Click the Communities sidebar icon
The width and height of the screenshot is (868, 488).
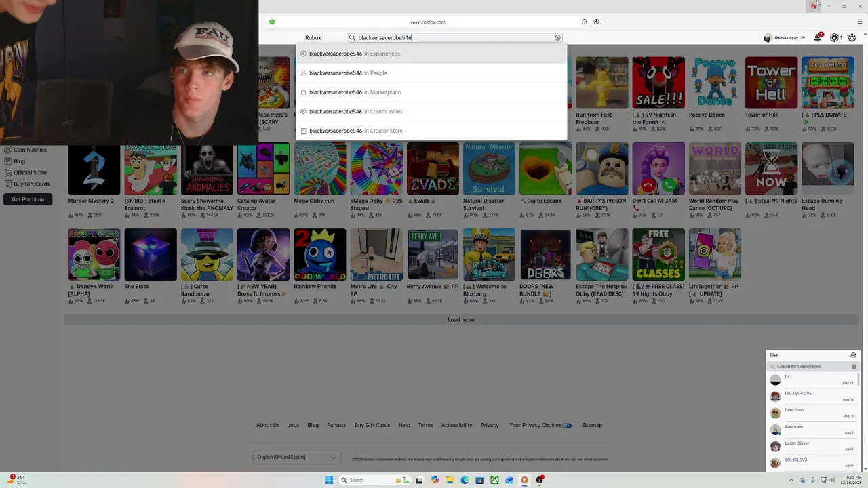7,150
